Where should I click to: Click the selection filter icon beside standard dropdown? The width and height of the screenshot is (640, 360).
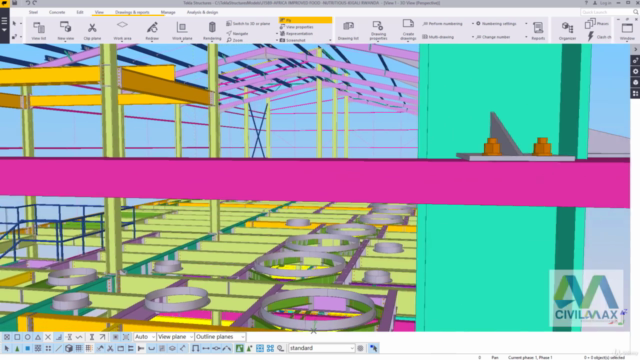(360, 348)
